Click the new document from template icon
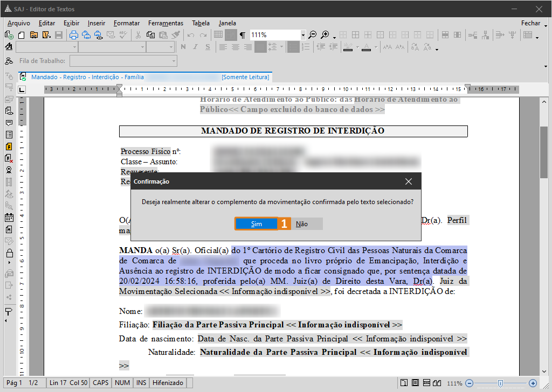Image resolution: width=552 pixels, height=392 pixels. pos(9,35)
